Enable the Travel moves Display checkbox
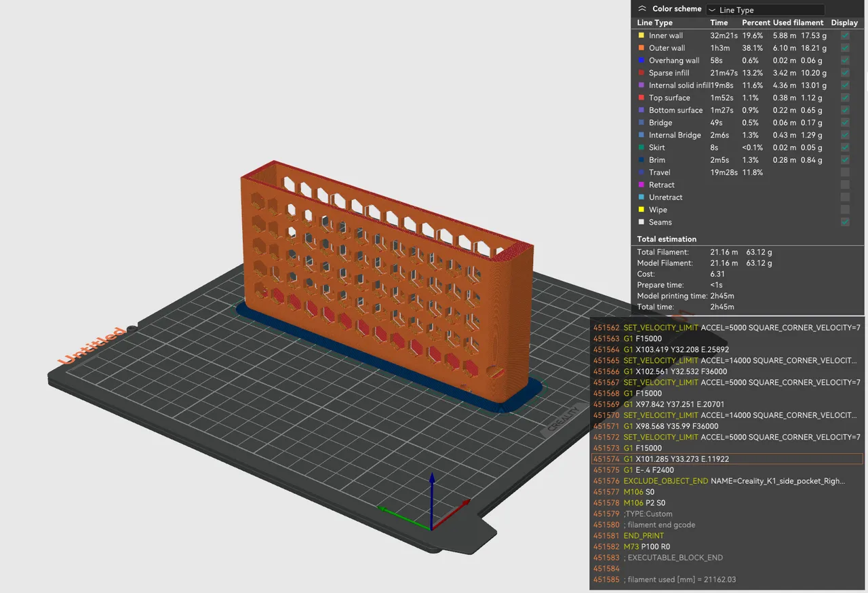 [x=845, y=172]
